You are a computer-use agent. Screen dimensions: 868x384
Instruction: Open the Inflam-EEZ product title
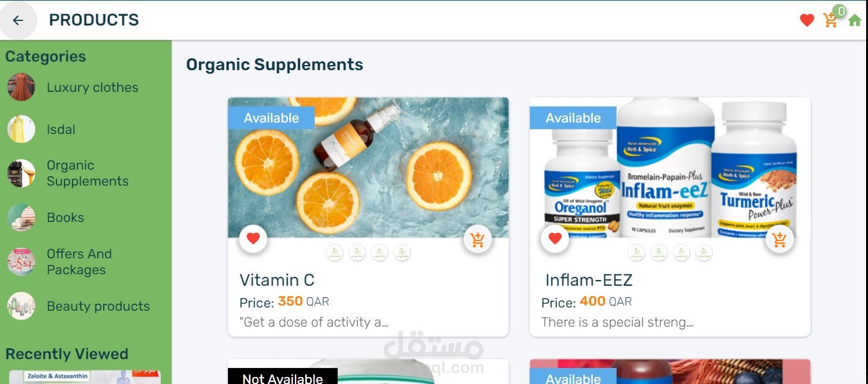click(x=588, y=280)
